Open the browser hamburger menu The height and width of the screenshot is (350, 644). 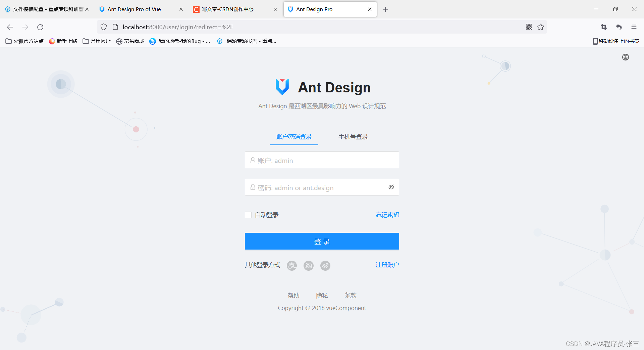coord(634,27)
